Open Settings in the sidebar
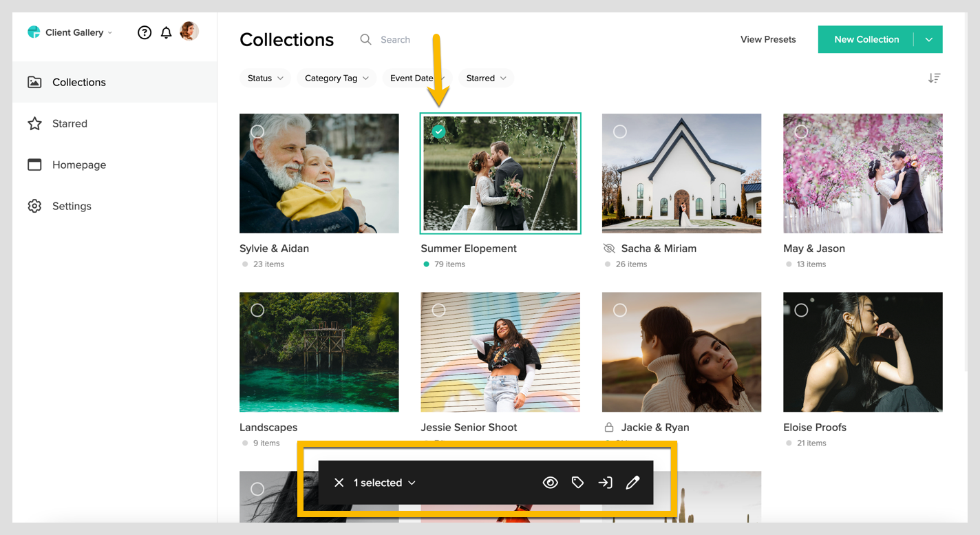This screenshot has height=535, width=980. point(114,206)
